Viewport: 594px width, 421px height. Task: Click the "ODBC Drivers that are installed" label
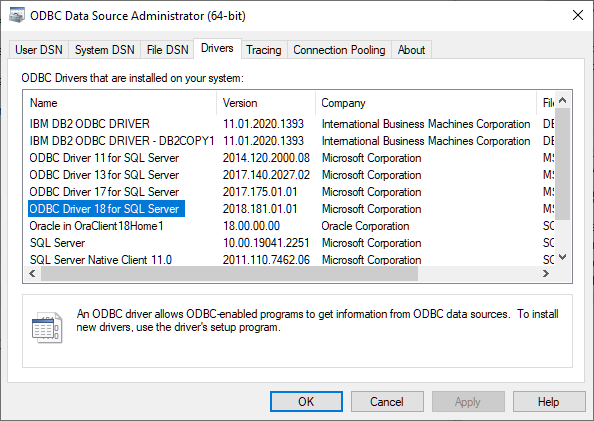[x=133, y=78]
